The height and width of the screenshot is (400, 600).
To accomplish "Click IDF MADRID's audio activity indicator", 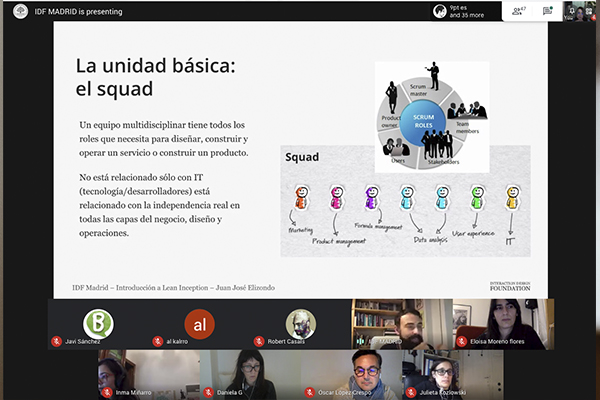I will click(360, 342).
